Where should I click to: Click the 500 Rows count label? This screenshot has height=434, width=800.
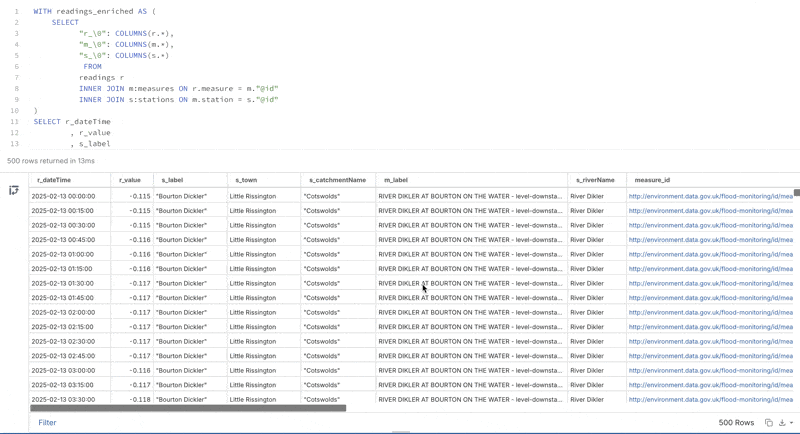click(736, 423)
